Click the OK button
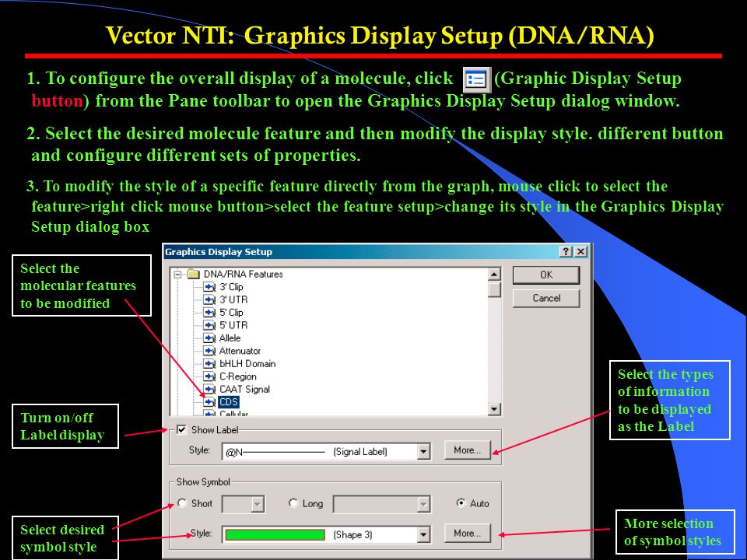This screenshot has height=560, width=747. 546,275
